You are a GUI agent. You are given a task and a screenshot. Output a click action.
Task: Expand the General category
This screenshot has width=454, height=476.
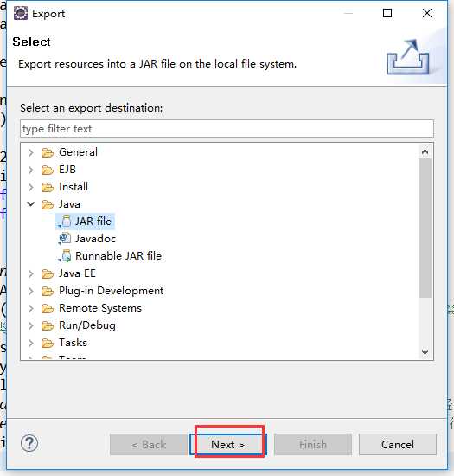pyautogui.click(x=30, y=152)
